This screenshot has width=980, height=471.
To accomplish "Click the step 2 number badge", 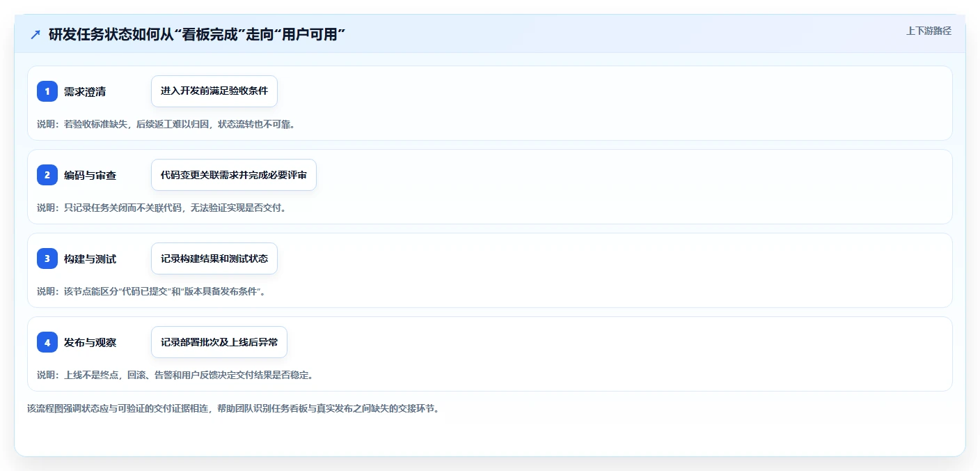I will [47, 175].
